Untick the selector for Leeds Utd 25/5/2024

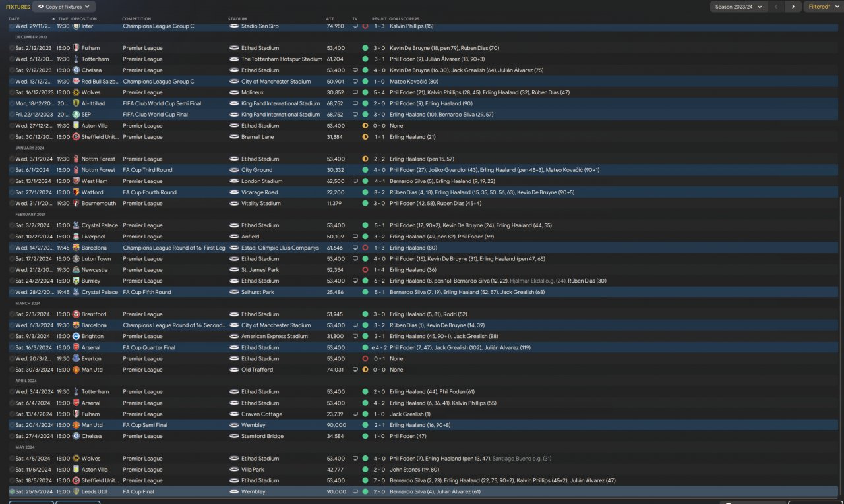point(12,491)
